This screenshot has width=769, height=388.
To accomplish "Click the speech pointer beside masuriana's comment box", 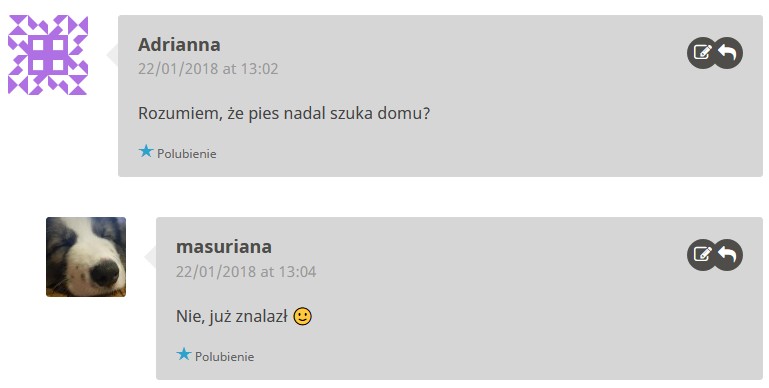I will click(150, 257).
